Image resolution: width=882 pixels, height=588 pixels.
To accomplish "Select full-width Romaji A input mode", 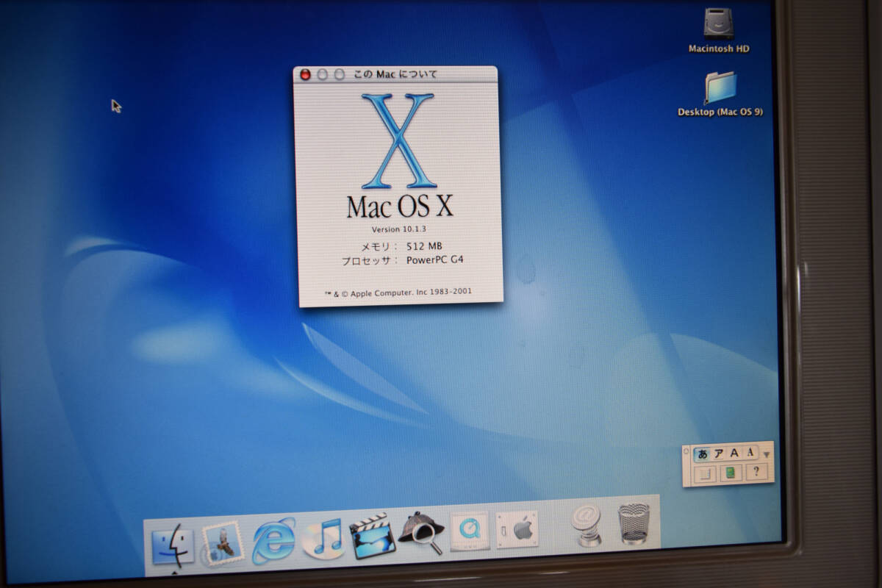I will click(x=734, y=453).
